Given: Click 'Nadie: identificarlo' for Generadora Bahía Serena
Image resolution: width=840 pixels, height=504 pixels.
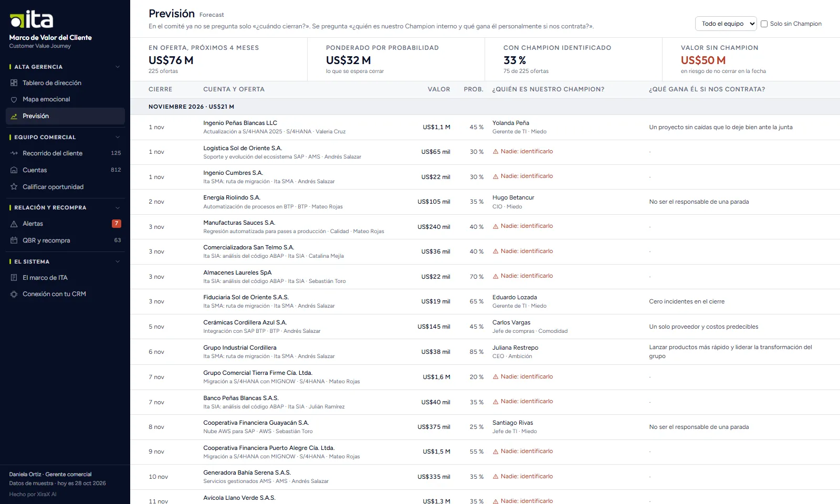Looking at the screenshot, I should [x=527, y=476].
